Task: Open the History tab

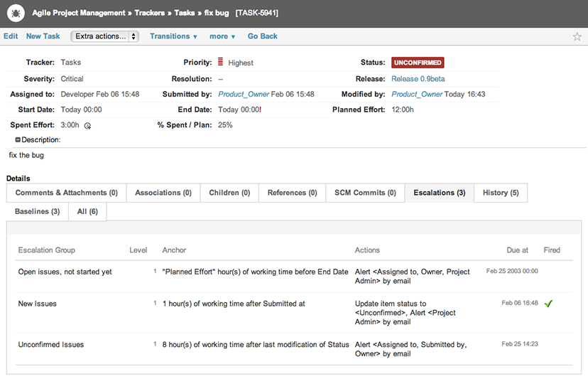Action: pos(501,193)
